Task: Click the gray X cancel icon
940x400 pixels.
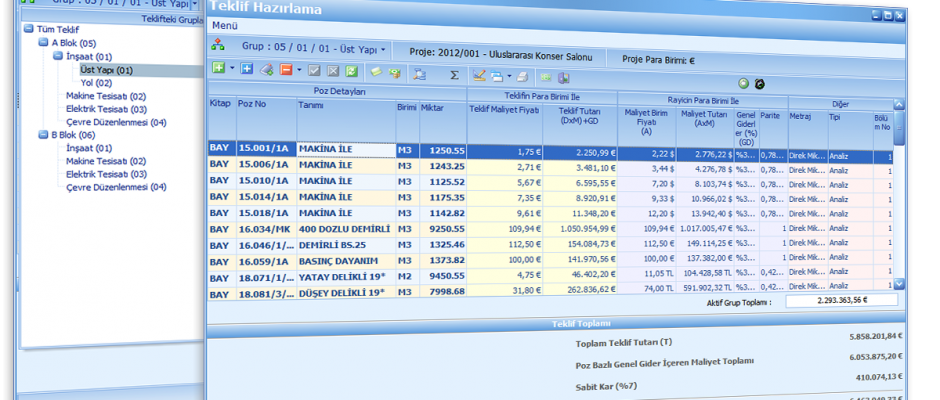Action: pyautogui.click(x=333, y=73)
